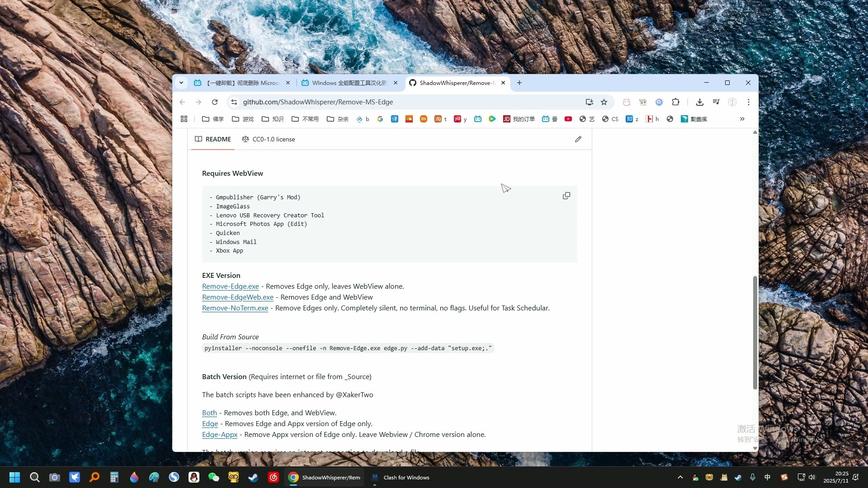Download Remove-EdgeWeb.exe link

[238, 297]
